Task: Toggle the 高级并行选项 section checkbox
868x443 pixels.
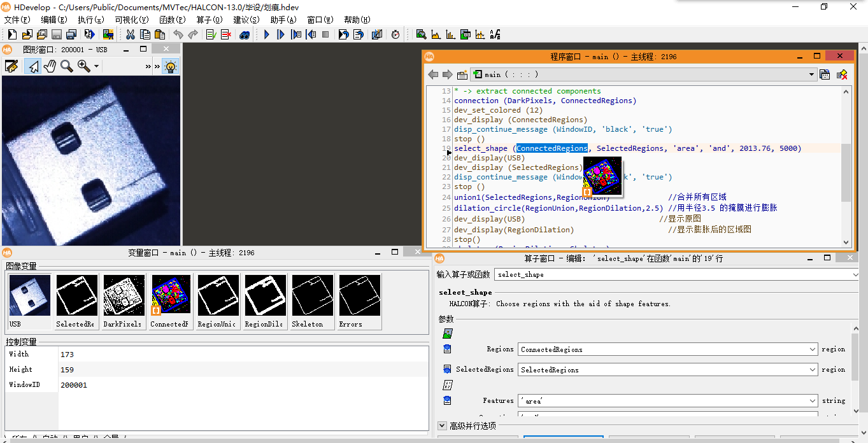Action: [x=442, y=426]
